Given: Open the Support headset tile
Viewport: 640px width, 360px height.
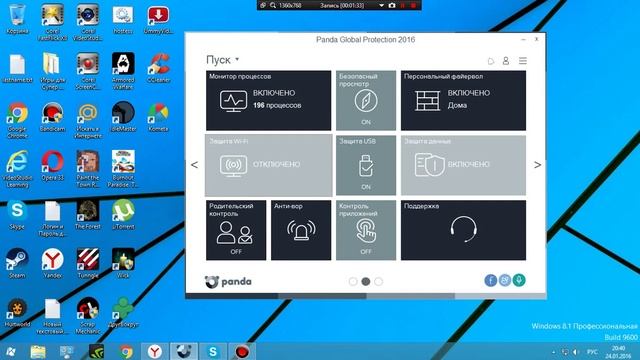Looking at the screenshot, I should pyautogui.click(x=463, y=230).
